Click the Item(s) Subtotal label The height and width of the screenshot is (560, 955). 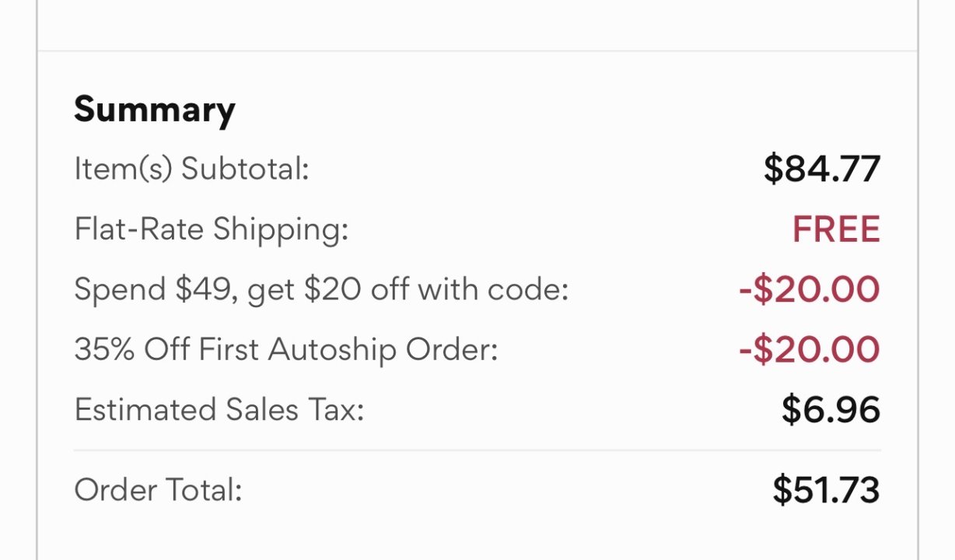tap(191, 169)
